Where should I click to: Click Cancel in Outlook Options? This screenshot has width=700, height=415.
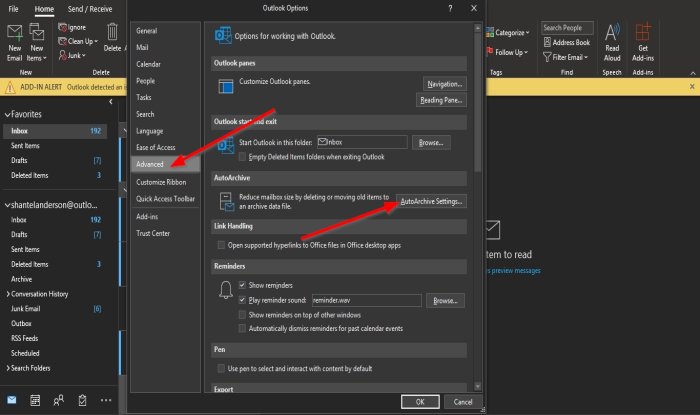pyautogui.click(x=463, y=402)
